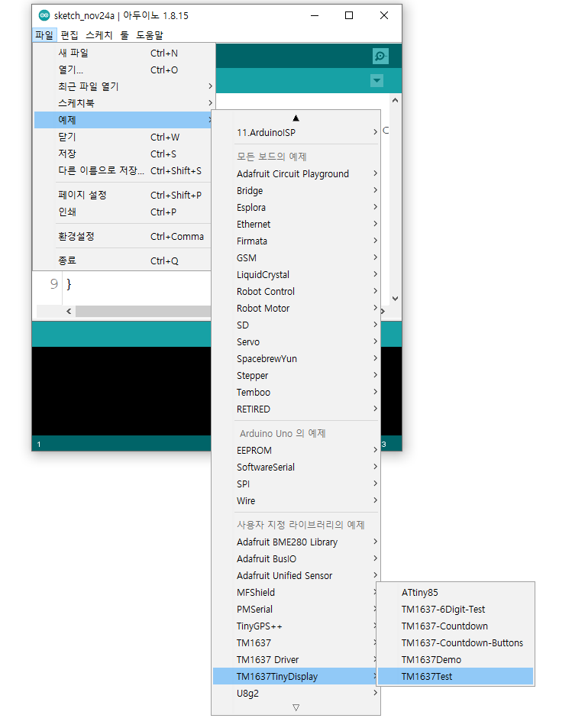Image resolution: width=572 pixels, height=728 pixels.
Task: Open Adafruit Unified Sensor examples
Action: point(296,575)
